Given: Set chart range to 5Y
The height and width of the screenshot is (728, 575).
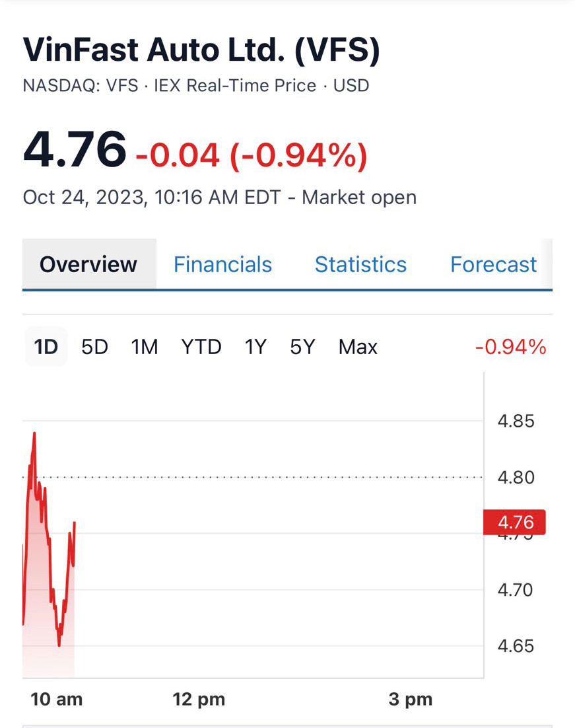Looking at the screenshot, I should pos(302,347).
